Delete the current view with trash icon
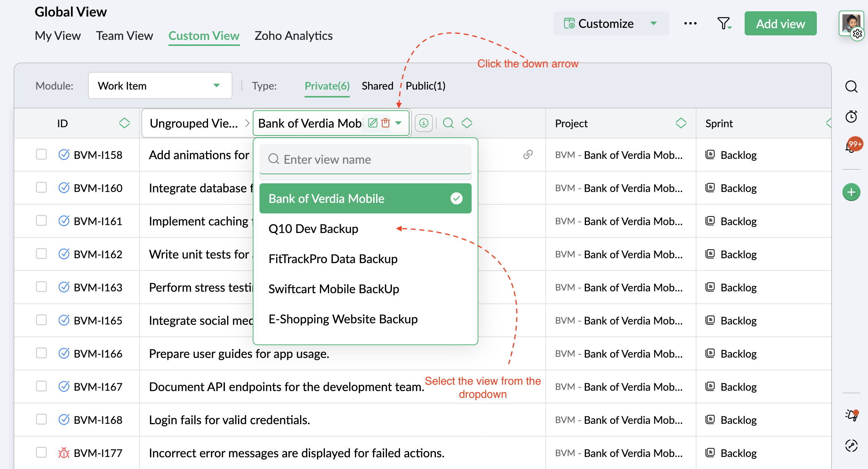Screen dimensions: 868x469 (x=385, y=123)
